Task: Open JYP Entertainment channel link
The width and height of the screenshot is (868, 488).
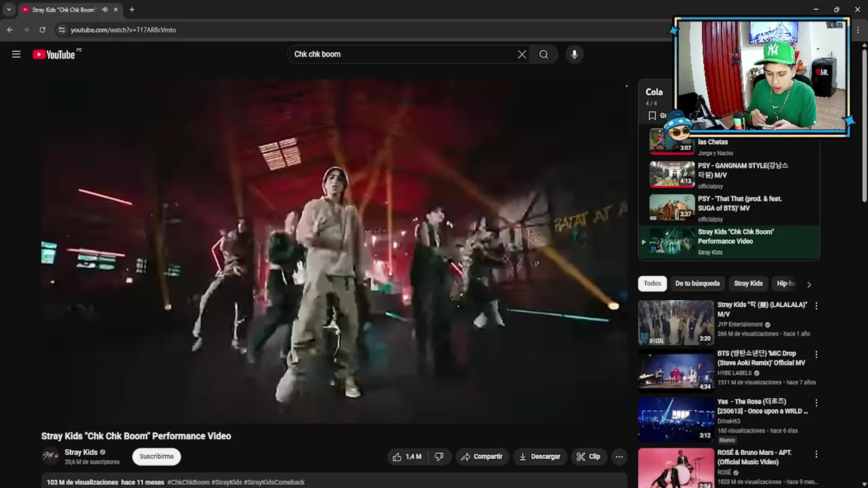Action: [x=740, y=325]
